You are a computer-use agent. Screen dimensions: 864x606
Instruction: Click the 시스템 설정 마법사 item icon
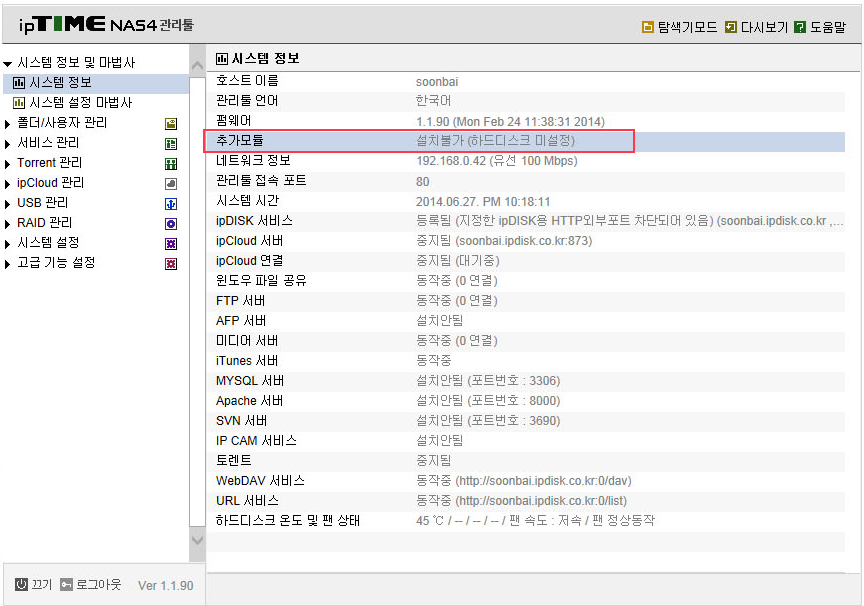(19, 103)
